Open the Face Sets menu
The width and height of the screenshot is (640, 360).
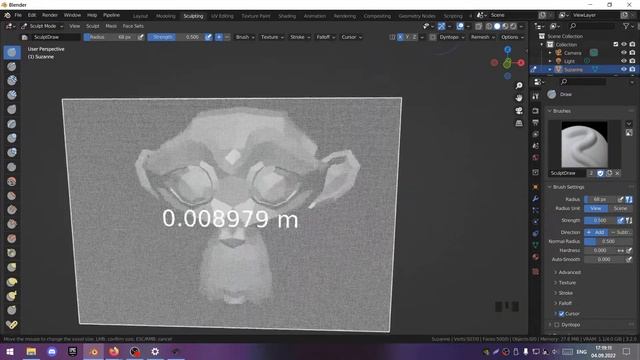(133, 26)
